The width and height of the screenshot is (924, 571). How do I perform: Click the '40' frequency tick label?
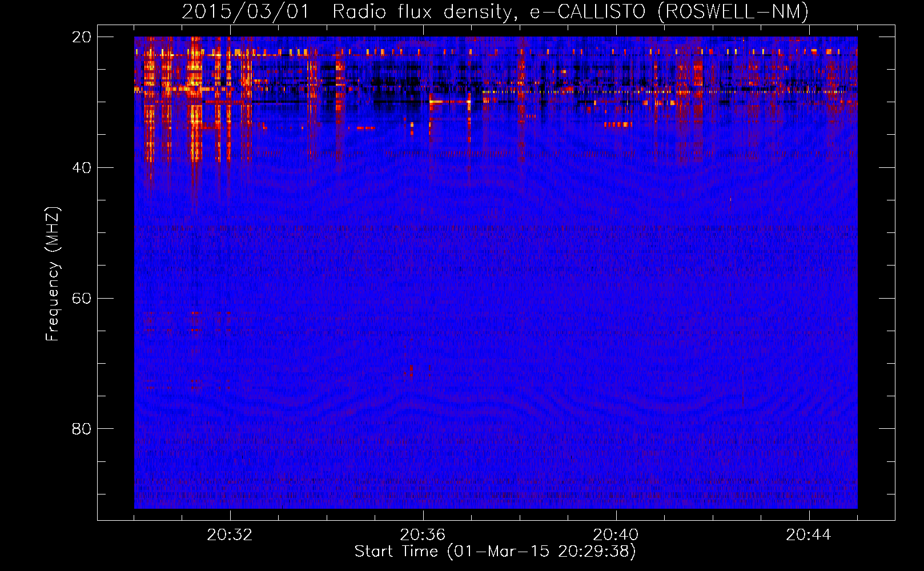pos(81,168)
